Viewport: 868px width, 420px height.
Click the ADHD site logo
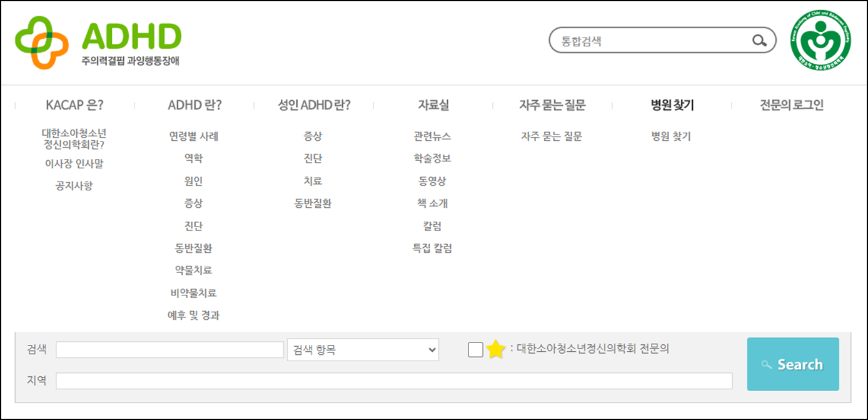(98, 43)
